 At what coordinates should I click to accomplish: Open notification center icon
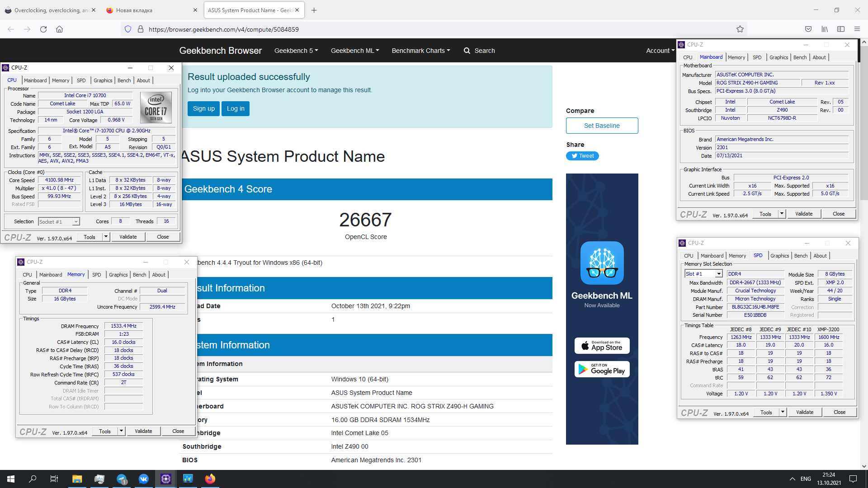(x=853, y=479)
